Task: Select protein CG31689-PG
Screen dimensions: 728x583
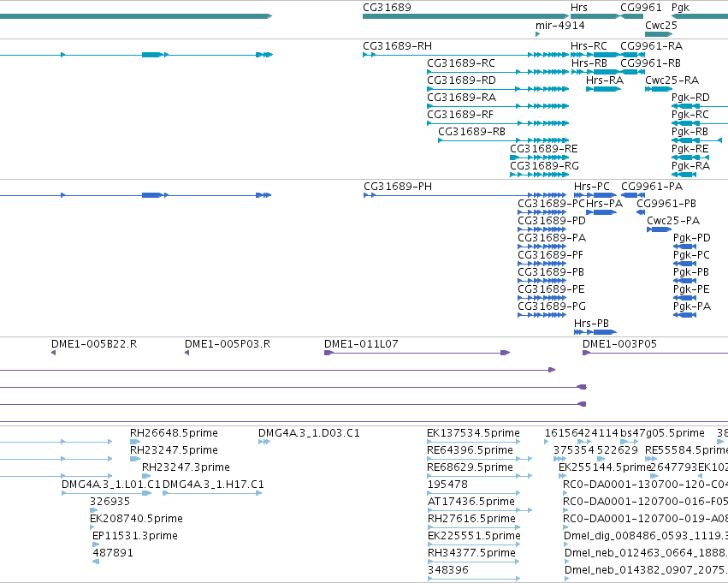Action: (552, 307)
